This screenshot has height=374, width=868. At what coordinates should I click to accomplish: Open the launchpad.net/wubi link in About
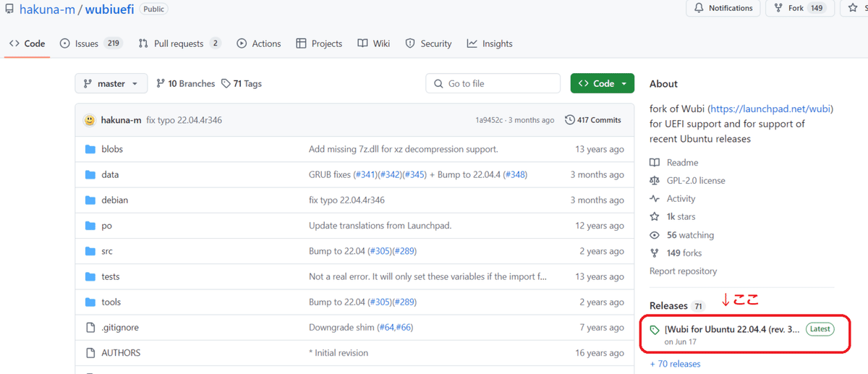770,109
